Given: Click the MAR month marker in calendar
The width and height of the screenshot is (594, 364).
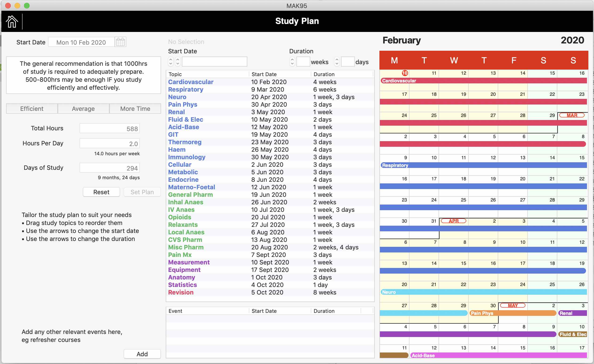Looking at the screenshot, I should pyautogui.click(x=572, y=115).
